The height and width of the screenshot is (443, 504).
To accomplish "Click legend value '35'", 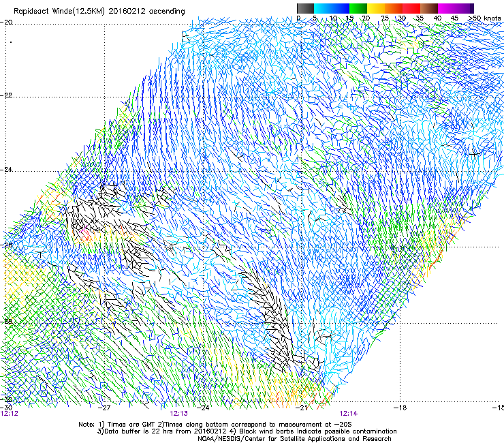I will click(x=420, y=18).
